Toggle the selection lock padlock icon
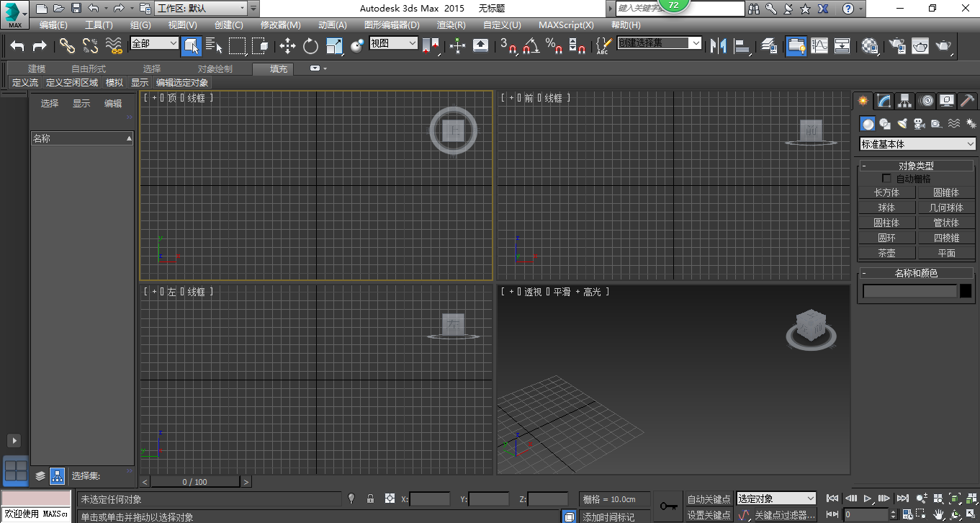 370,499
